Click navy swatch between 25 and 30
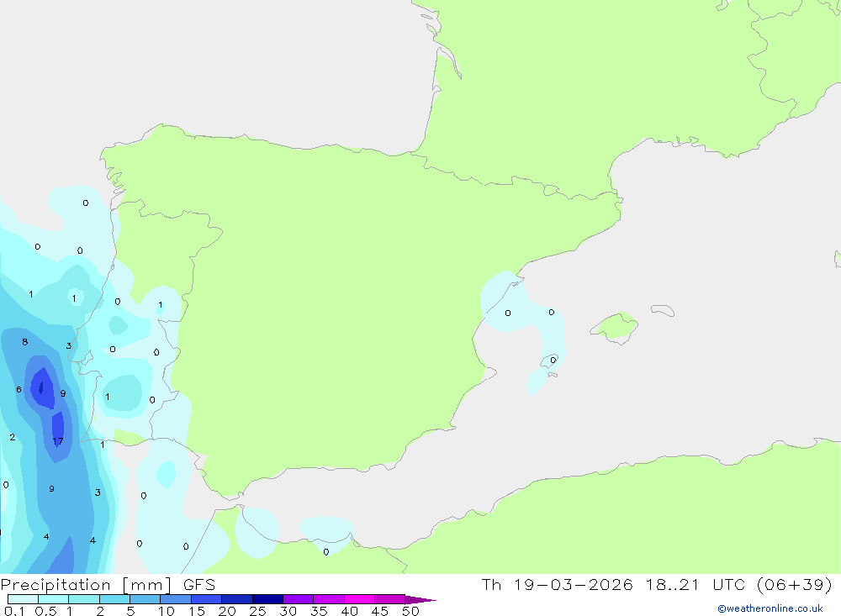Screen dimensions: 841x616 267,599
